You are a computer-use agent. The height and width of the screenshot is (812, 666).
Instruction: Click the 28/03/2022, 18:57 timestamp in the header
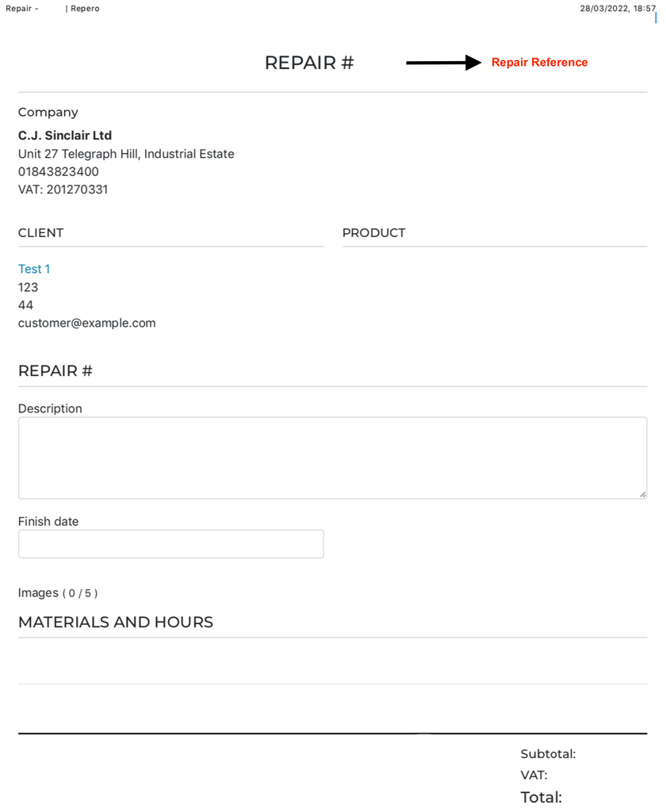[x=618, y=9]
